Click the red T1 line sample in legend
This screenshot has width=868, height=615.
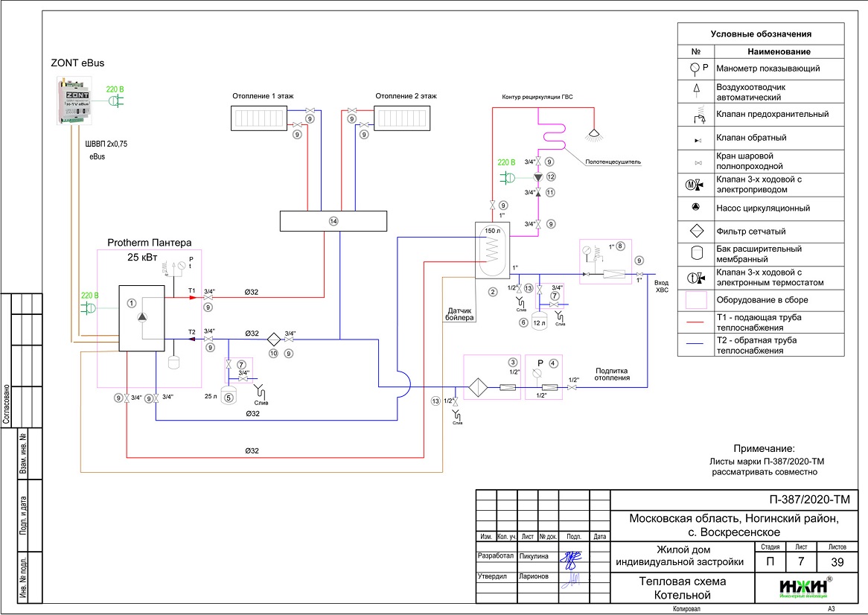click(x=695, y=322)
